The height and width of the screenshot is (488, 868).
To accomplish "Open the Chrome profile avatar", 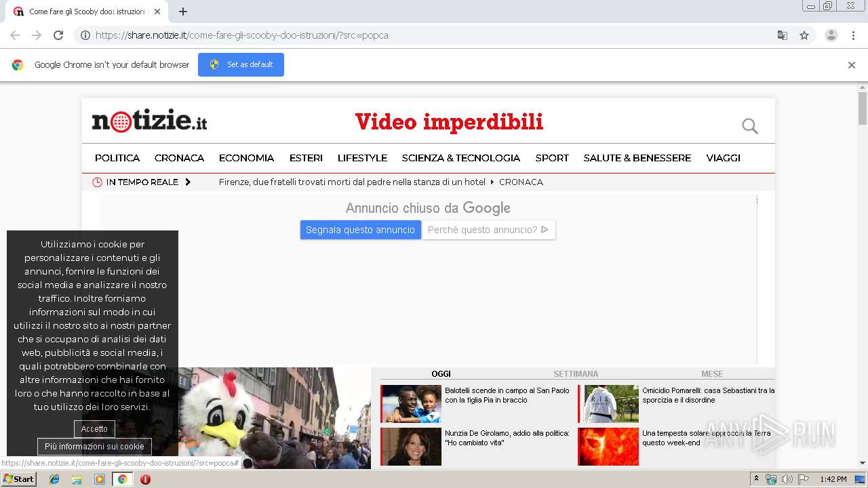I will [831, 35].
